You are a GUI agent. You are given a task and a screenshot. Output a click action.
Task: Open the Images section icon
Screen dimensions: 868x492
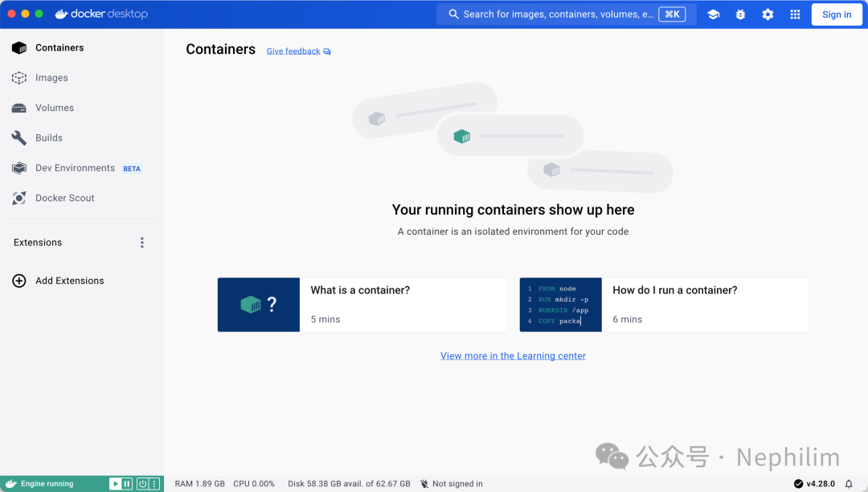(19, 78)
